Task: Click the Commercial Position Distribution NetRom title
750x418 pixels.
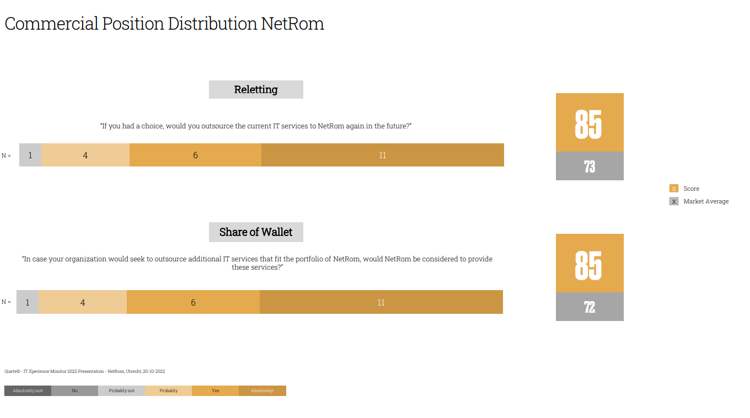Action: click(164, 23)
